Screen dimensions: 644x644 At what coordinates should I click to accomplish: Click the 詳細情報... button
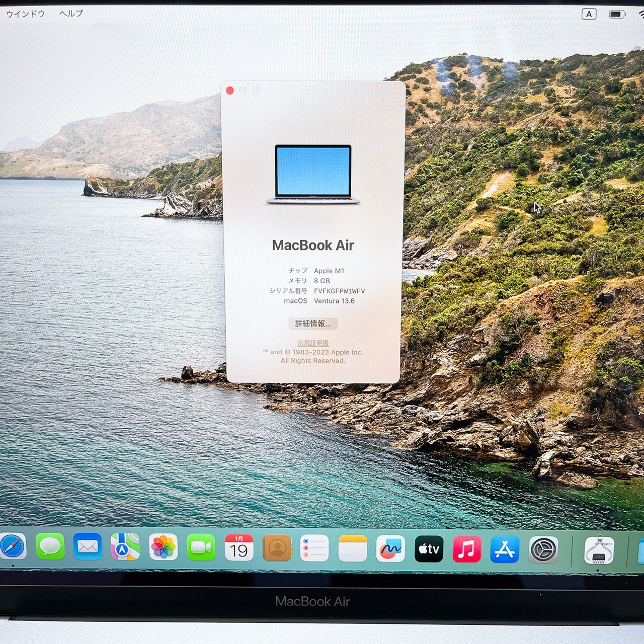313,324
